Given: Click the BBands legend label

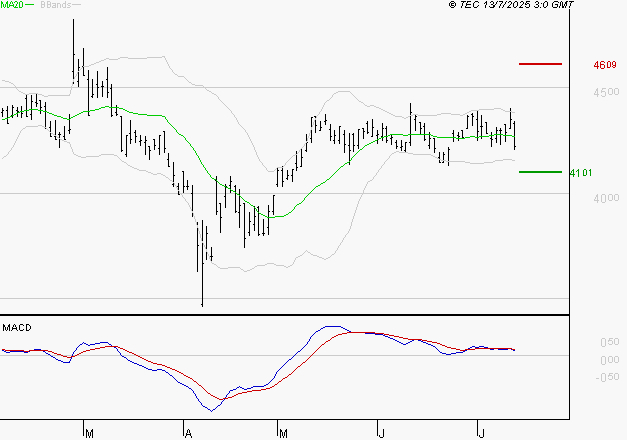Looking at the screenshot, I should click(x=56, y=5).
